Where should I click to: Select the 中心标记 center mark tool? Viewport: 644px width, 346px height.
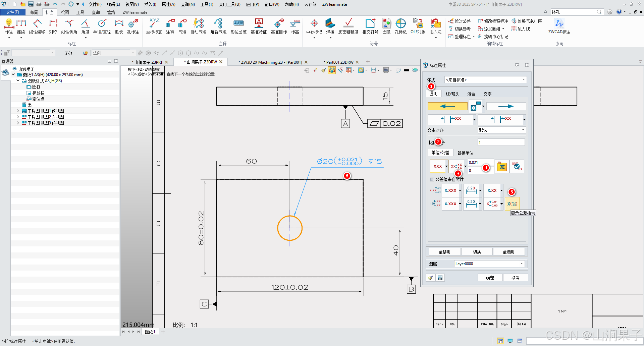[314, 26]
